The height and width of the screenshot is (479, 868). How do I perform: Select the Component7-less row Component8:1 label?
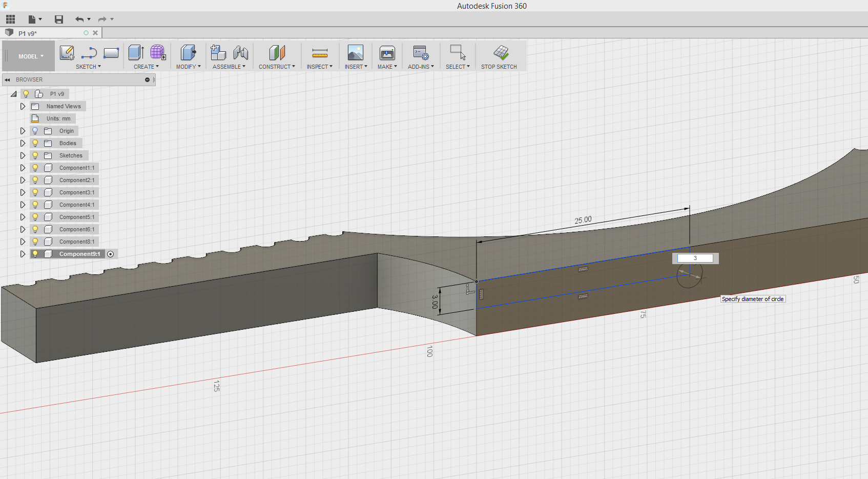coord(77,242)
